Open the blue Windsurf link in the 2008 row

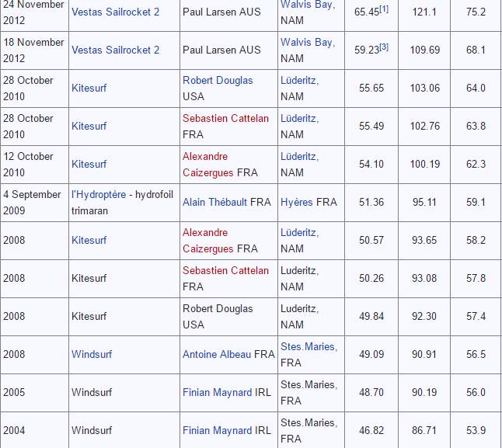pyautogui.click(x=92, y=354)
